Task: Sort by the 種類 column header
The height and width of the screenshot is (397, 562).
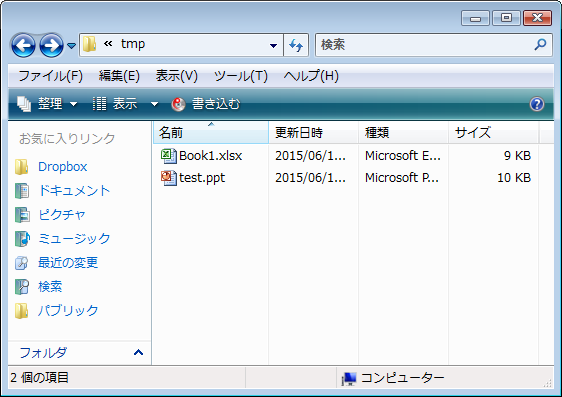Action: (404, 133)
